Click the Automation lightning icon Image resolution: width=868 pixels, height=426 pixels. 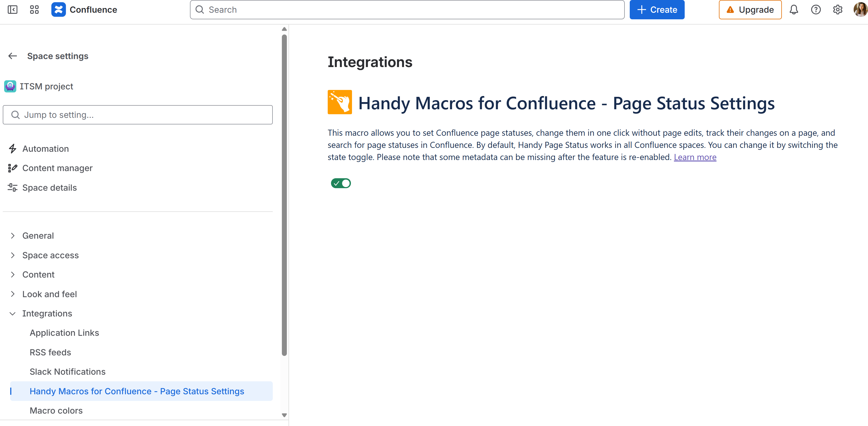(12, 148)
